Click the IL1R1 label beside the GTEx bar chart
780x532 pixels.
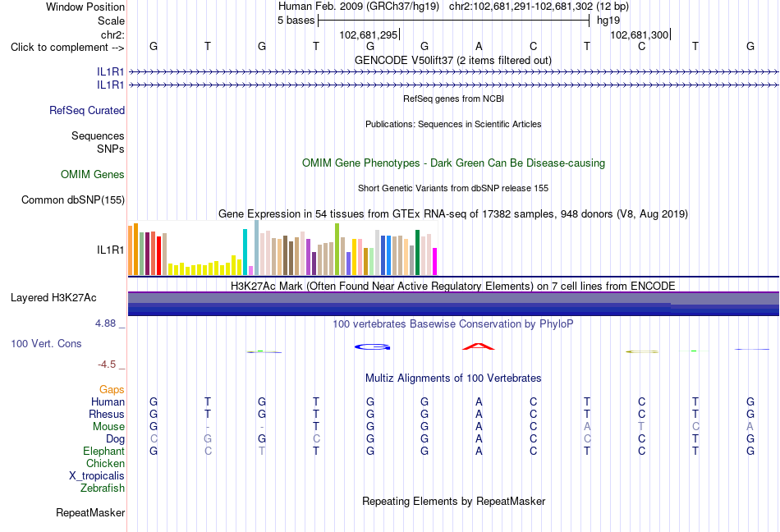[111, 250]
